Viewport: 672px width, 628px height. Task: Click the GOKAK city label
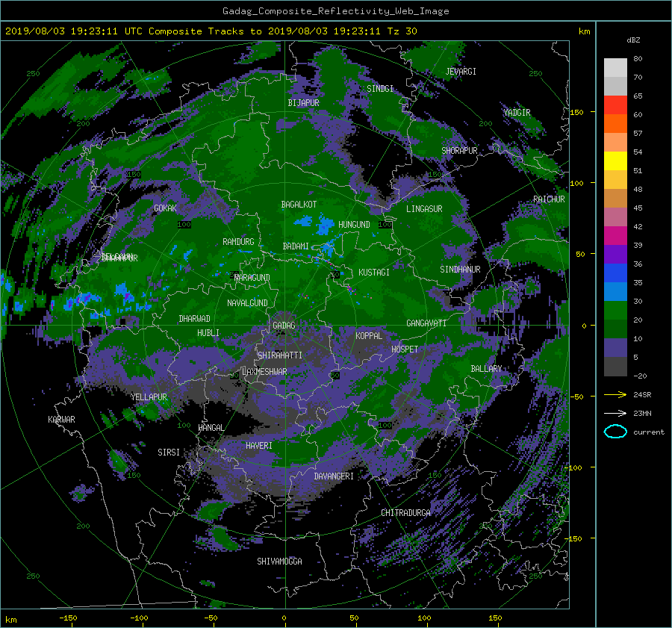[x=165, y=208]
